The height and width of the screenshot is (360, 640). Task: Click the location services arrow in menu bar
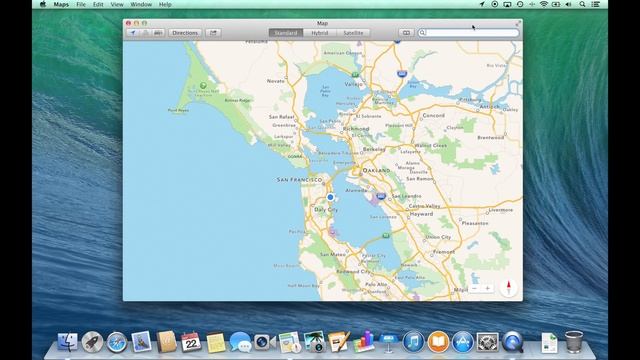coord(482,4)
